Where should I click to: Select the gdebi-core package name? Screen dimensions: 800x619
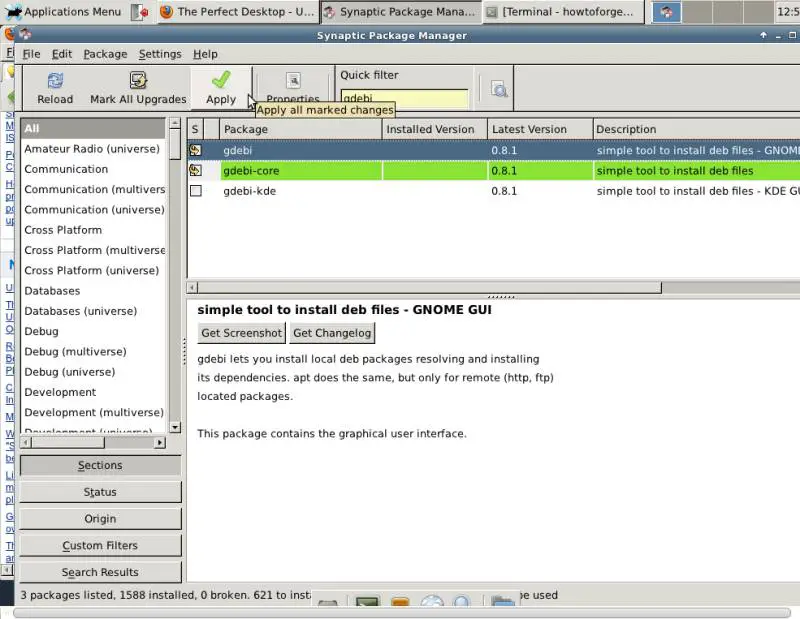click(251, 170)
